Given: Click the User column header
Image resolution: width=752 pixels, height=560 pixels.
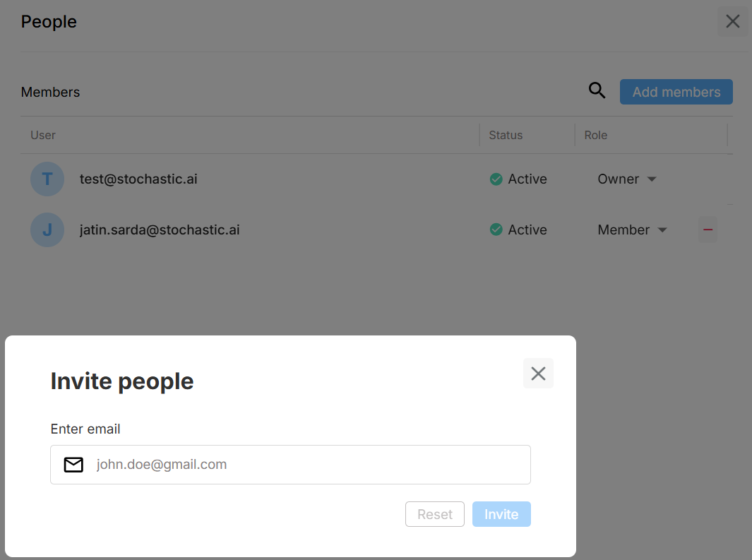Looking at the screenshot, I should coord(43,135).
